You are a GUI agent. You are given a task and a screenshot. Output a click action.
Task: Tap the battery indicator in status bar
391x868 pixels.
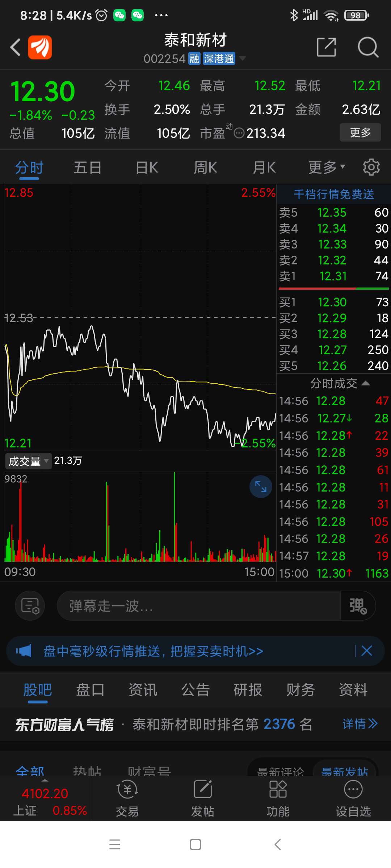[x=357, y=15]
